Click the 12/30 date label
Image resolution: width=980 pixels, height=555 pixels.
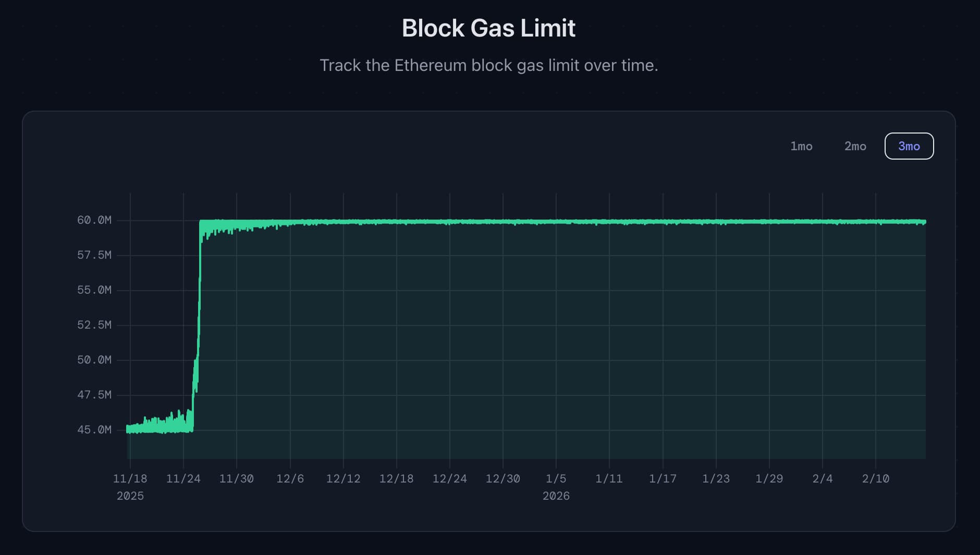pyautogui.click(x=503, y=478)
